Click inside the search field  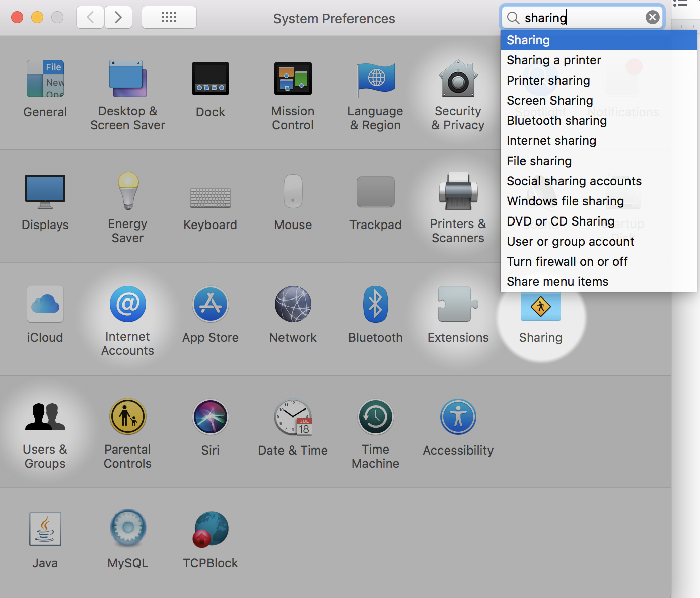click(x=583, y=18)
